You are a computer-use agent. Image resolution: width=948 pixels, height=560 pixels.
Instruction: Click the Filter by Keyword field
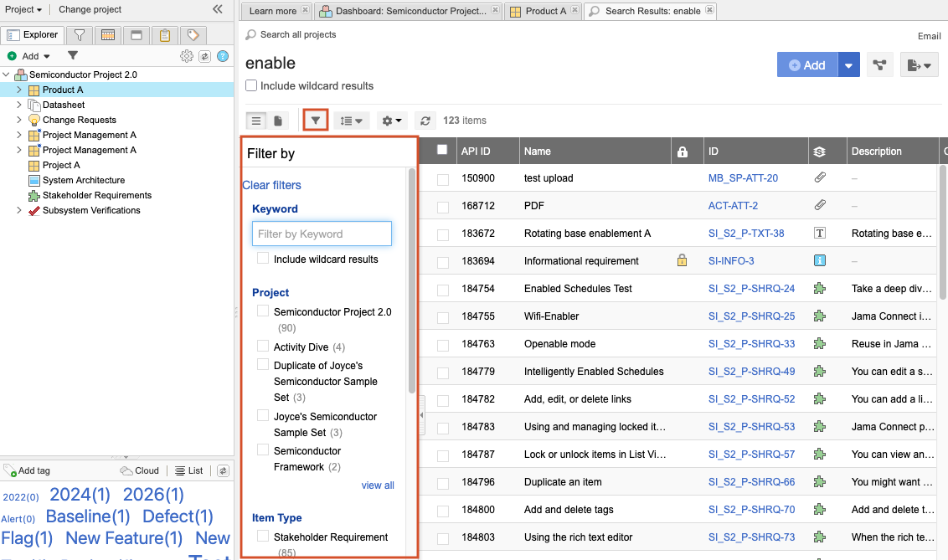click(322, 234)
